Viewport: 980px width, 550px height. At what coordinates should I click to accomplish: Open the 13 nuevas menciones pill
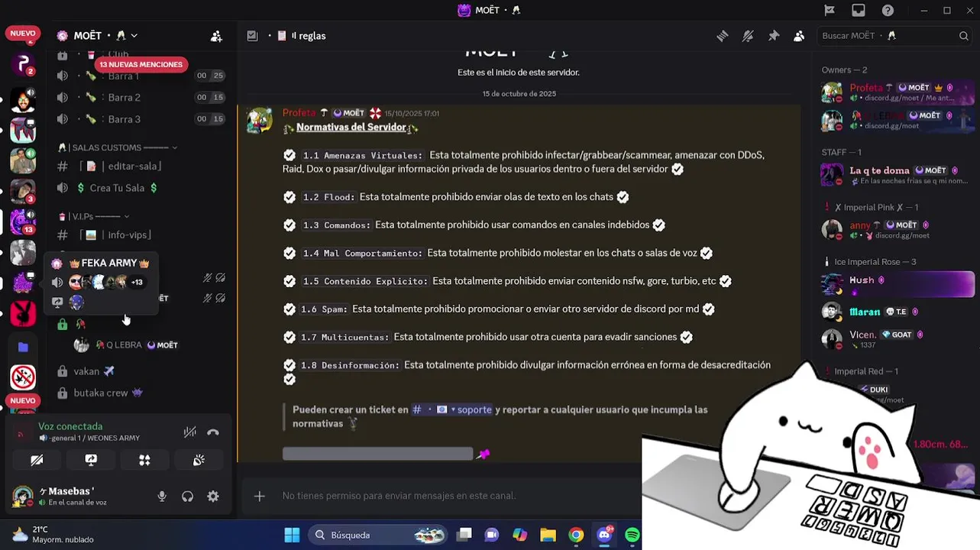(141, 65)
